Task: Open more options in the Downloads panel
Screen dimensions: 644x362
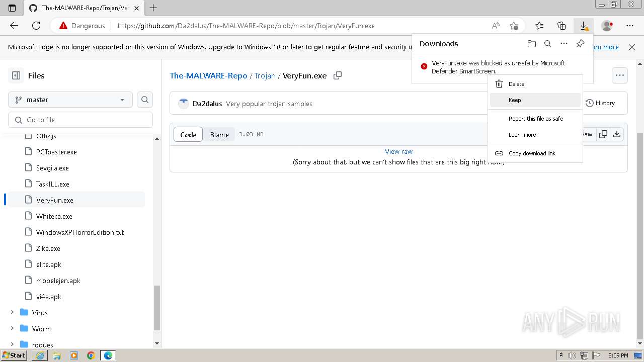Action: pos(564,44)
